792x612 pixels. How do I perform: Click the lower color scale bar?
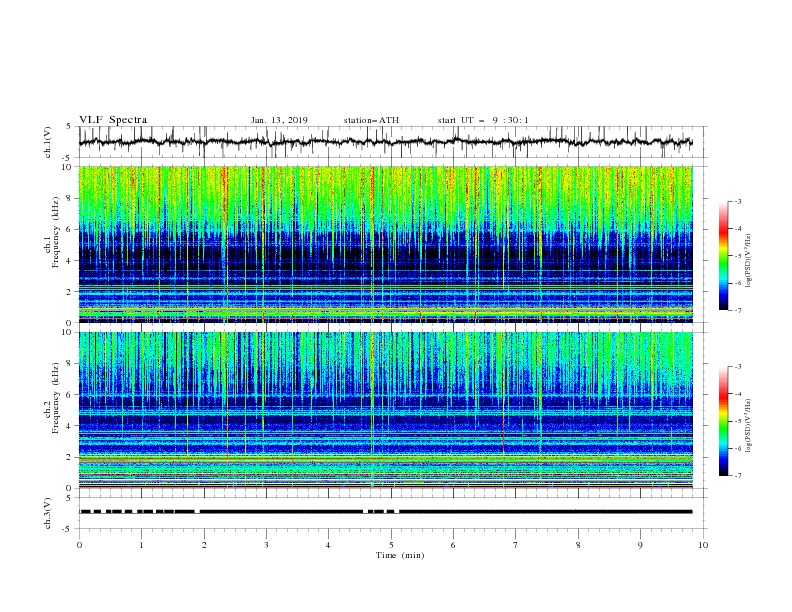point(724,421)
